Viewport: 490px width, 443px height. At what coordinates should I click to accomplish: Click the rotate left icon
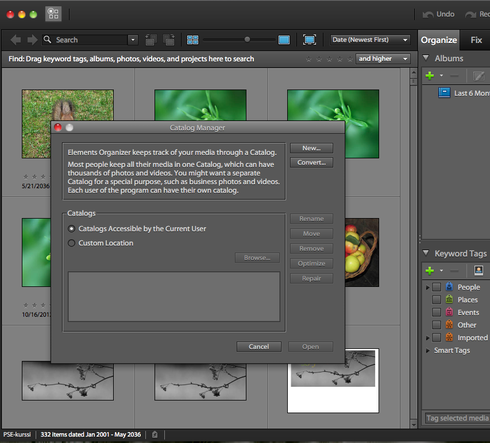click(151, 40)
